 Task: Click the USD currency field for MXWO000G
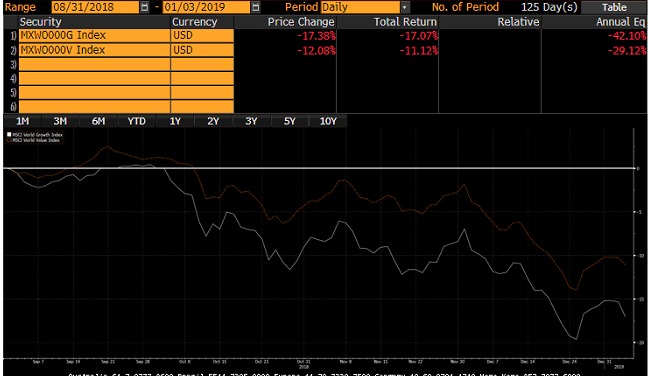pyautogui.click(x=202, y=36)
